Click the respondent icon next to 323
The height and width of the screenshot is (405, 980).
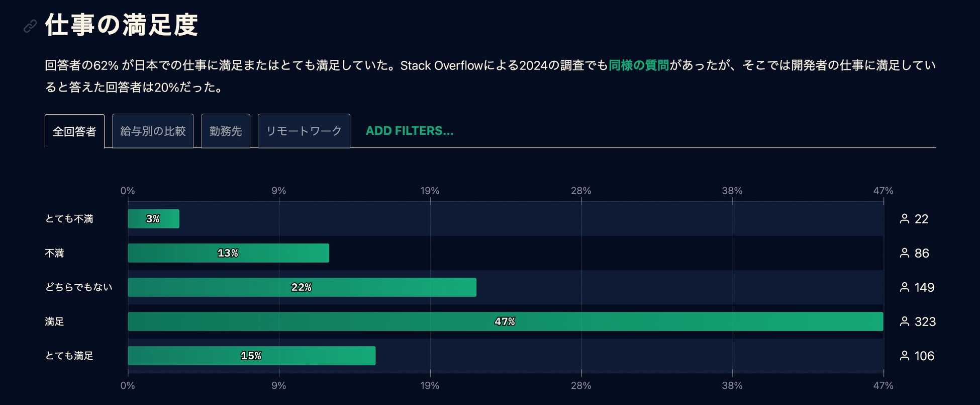[904, 321]
